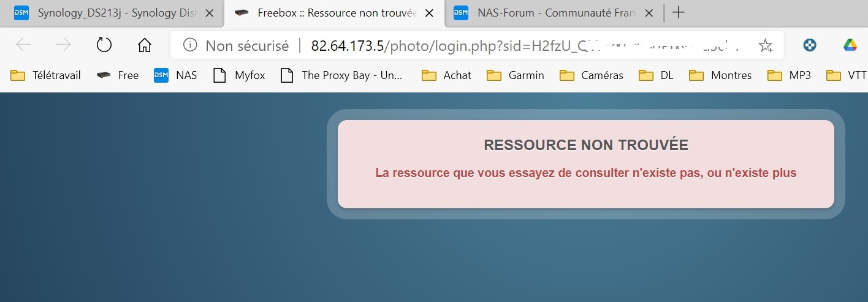
Task: Go back to the previous page
Action: tap(23, 45)
